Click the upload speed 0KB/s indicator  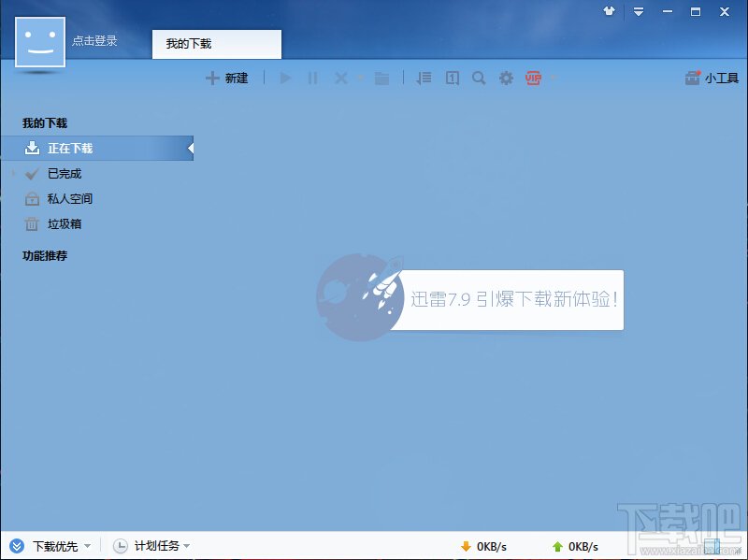point(583,547)
